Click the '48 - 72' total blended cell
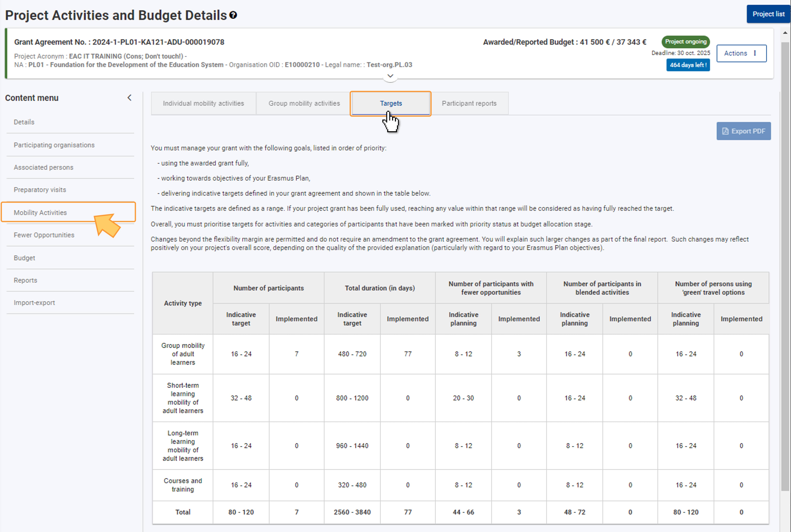Image resolution: width=791 pixels, height=532 pixels. point(574,512)
